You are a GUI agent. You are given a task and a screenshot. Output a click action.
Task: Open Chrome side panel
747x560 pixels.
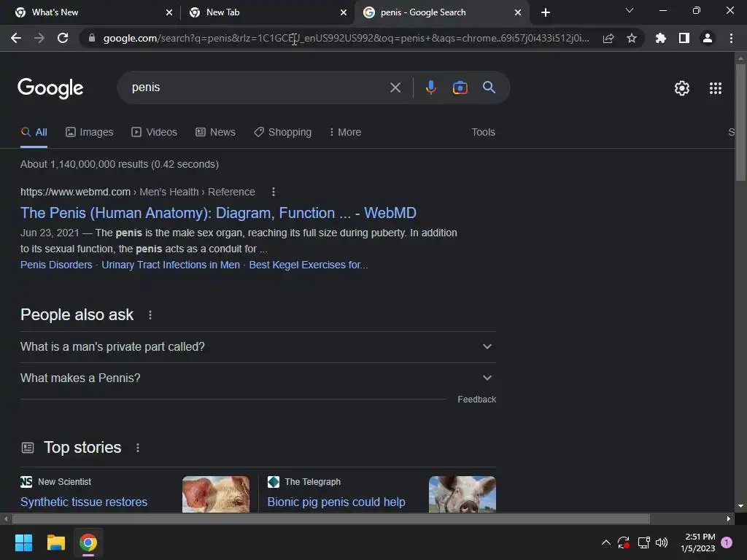tap(684, 38)
